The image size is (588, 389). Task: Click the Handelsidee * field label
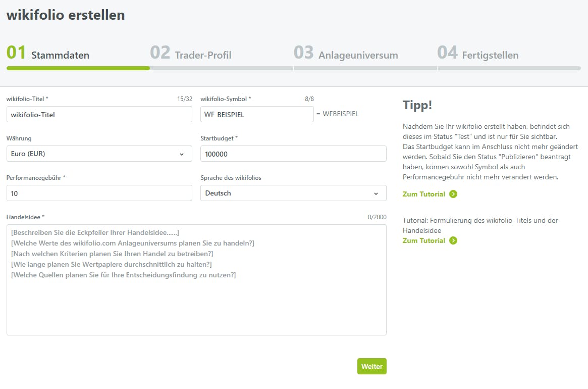pyautogui.click(x=26, y=217)
